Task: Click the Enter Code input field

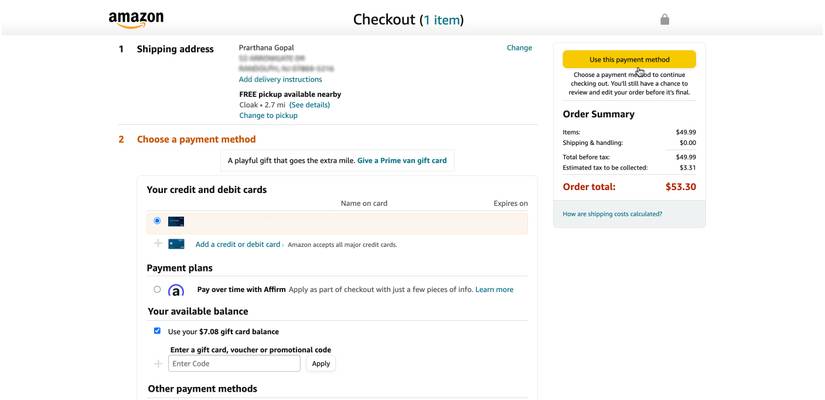Action: [x=234, y=364]
